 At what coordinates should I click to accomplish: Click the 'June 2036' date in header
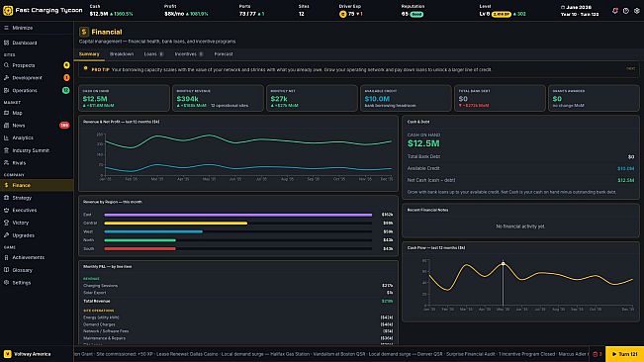[579, 7]
